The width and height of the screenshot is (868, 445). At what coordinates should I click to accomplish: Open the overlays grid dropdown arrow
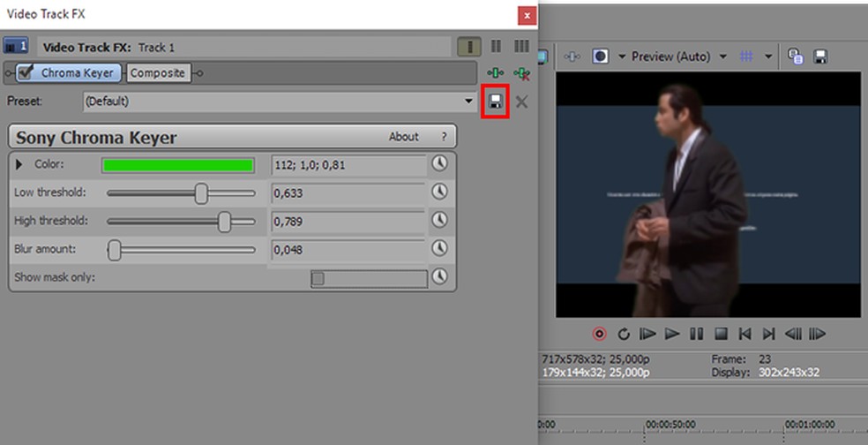coord(768,57)
